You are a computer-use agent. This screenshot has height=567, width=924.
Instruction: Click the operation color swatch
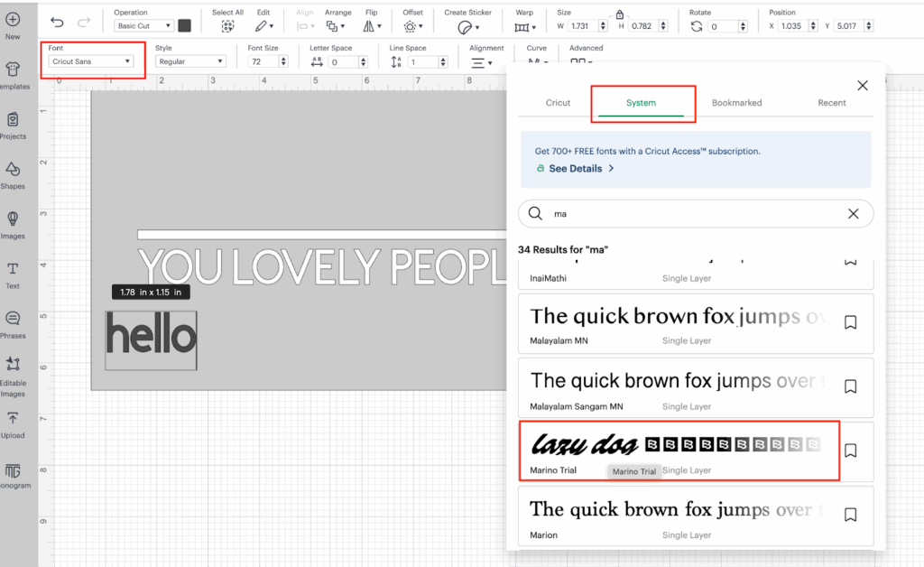tap(185, 26)
